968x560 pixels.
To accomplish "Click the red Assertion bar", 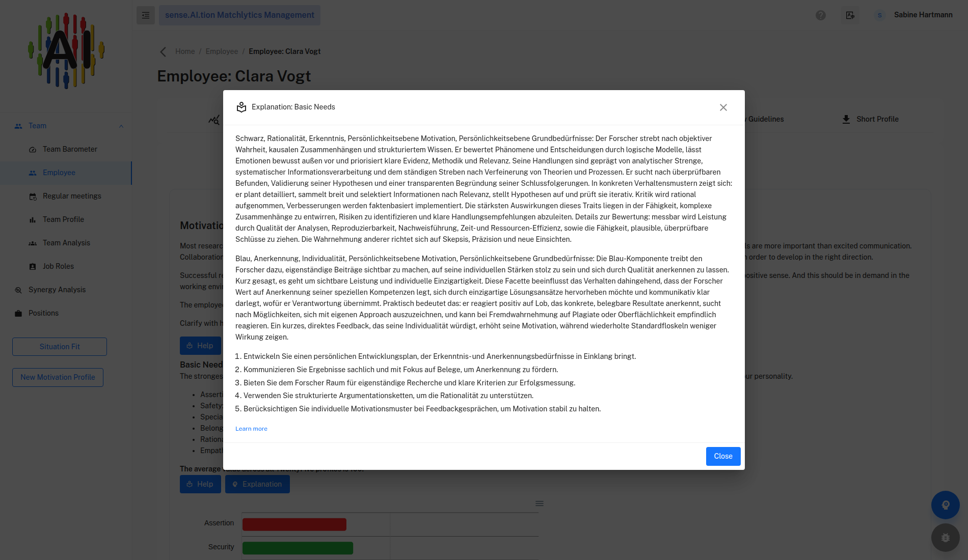I will pyautogui.click(x=294, y=524).
